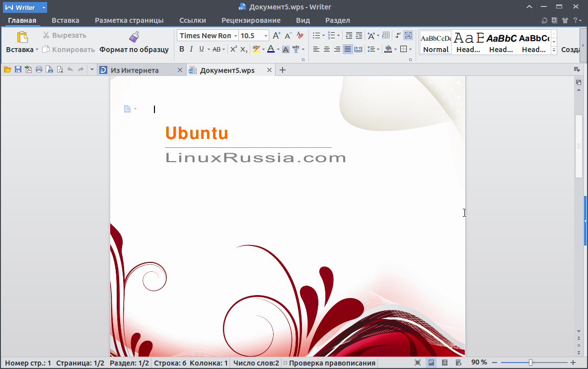The width and height of the screenshot is (588, 369).
Task: Toggle the text frame layout icon in ribbon
Action: [408, 36]
